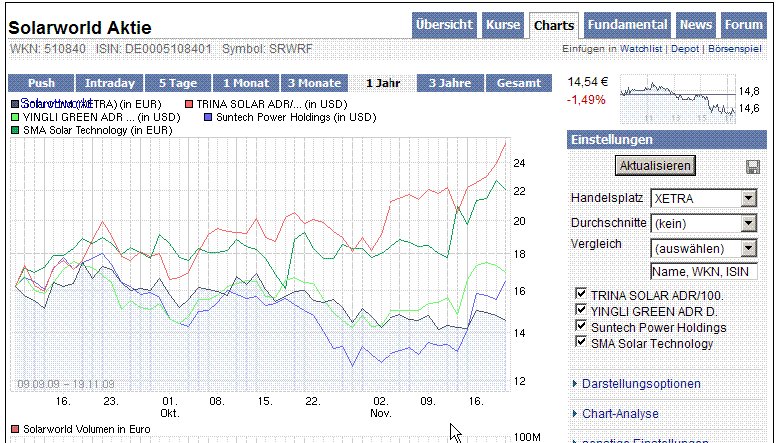The width and height of the screenshot is (779, 443).
Task: Open the News tab
Action: (696, 25)
